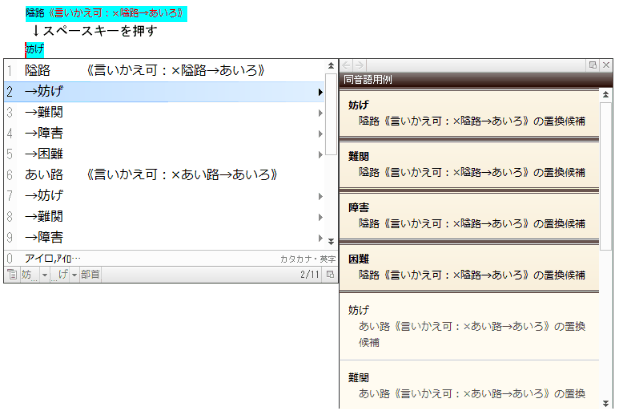Jump to the top of the candidate list
Viewport: 618px width, 416px height.
click(331, 65)
